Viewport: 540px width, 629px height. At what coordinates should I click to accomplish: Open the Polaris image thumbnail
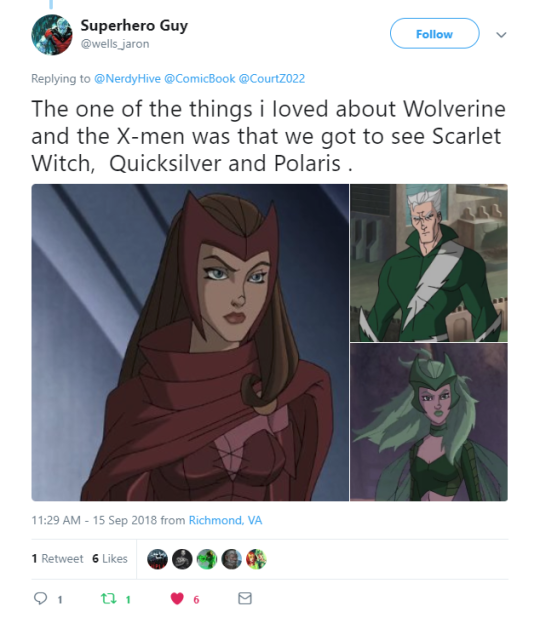(x=429, y=422)
